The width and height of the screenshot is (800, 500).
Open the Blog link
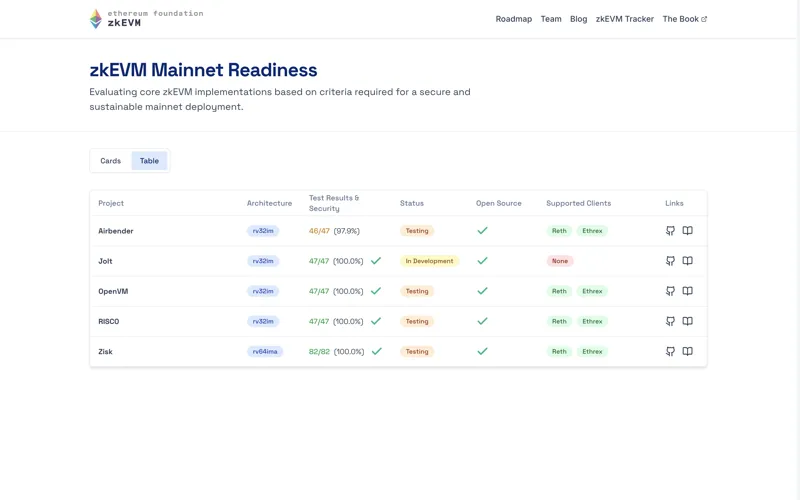578,19
